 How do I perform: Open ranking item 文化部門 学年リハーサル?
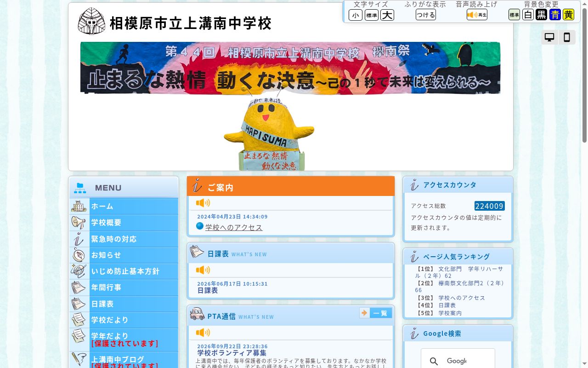[459, 272]
